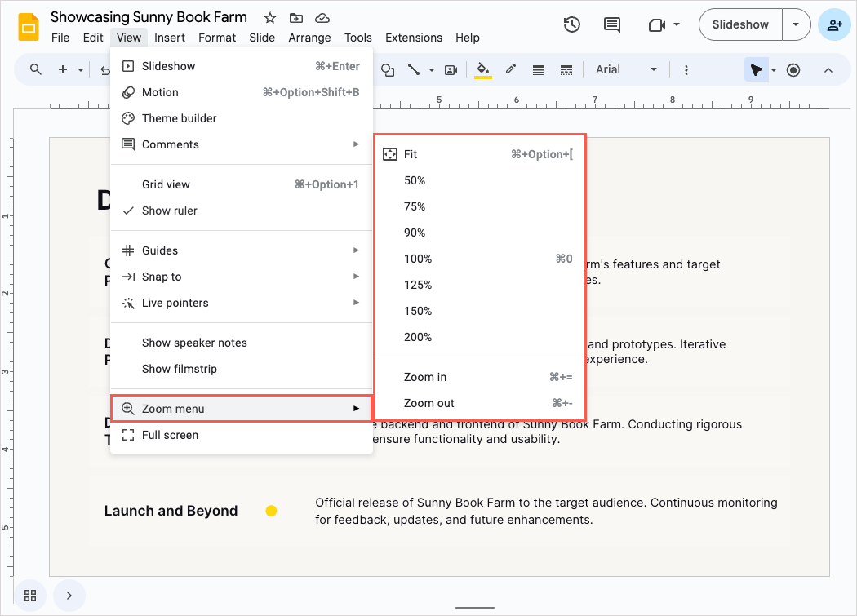This screenshot has width=857, height=616.
Task: Click the record circle icon
Action: tap(793, 69)
